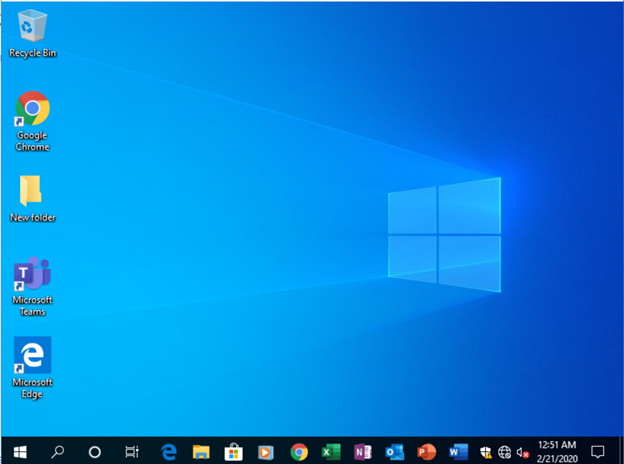Select the Microsoft Teams desktop shortcut
624x464 pixels.
pyautogui.click(x=33, y=286)
